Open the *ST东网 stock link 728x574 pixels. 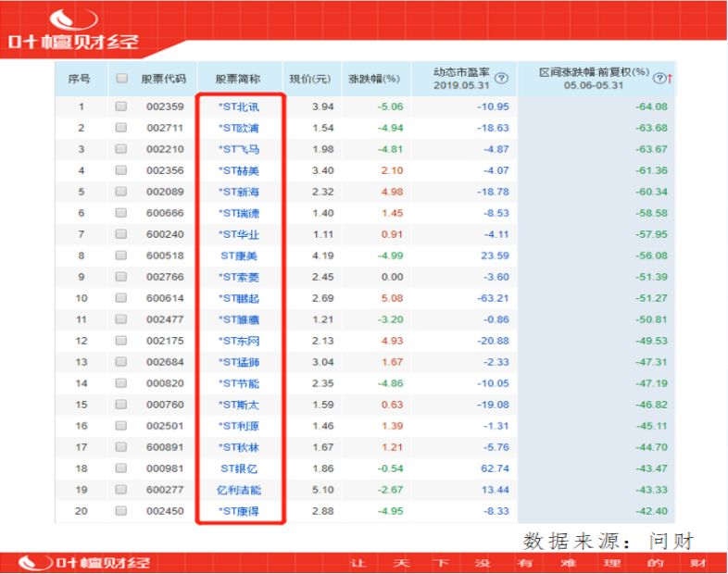pyautogui.click(x=239, y=341)
